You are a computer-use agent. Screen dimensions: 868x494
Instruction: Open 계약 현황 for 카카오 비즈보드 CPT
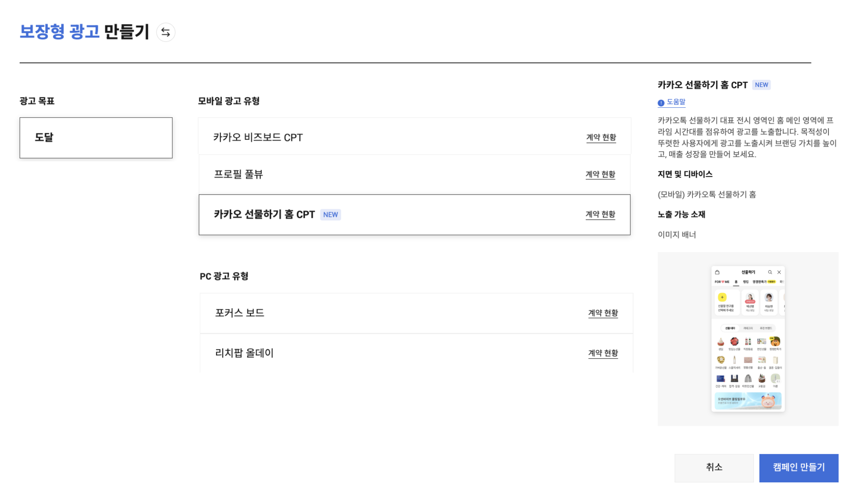601,137
